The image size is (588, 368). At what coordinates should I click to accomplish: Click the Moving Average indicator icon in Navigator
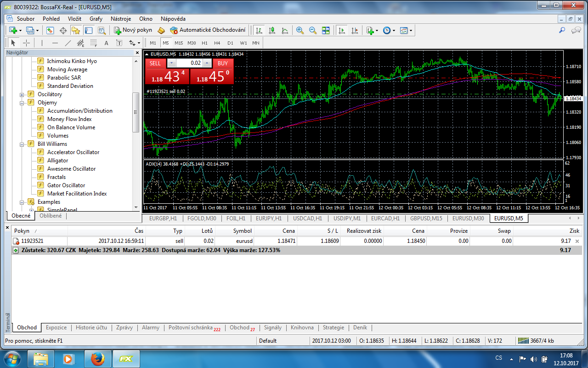[40, 69]
